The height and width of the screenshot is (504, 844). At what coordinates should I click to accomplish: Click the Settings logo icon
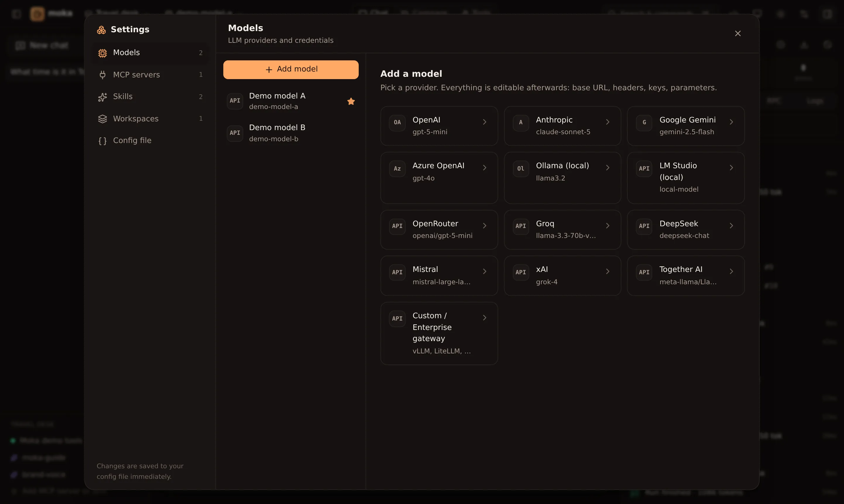pyautogui.click(x=101, y=30)
